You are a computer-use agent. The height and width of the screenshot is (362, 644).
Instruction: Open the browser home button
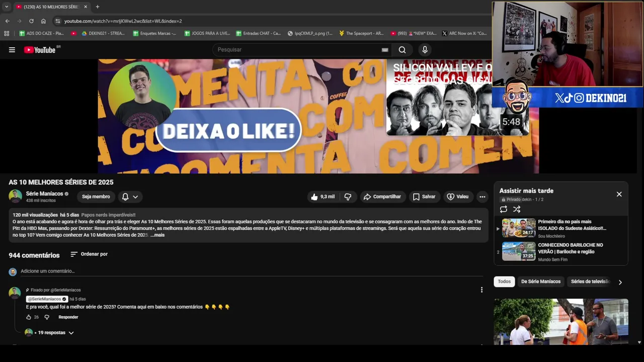43,21
